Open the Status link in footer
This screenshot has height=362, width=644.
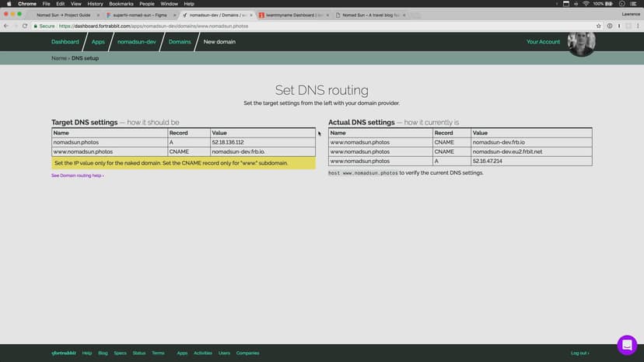[138, 353]
